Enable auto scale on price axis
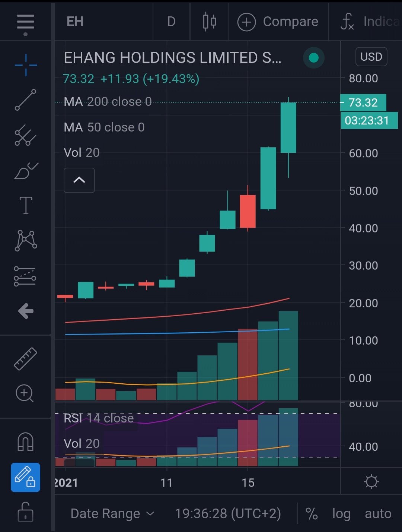402x532 pixels. [378, 514]
